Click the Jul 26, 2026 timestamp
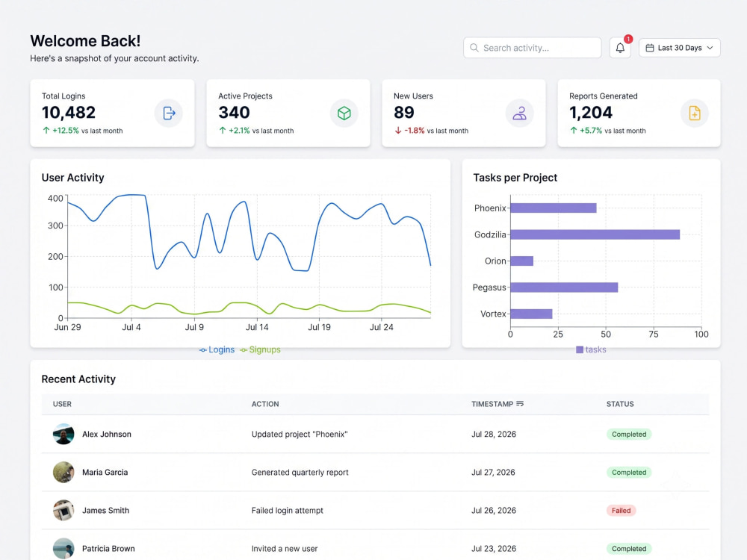The width and height of the screenshot is (747, 560). pyautogui.click(x=494, y=510)
